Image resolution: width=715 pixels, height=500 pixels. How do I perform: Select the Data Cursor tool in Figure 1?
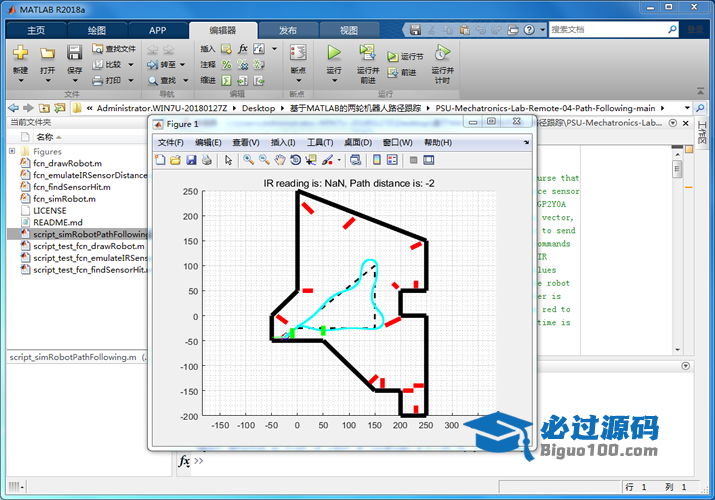point(311,160)
